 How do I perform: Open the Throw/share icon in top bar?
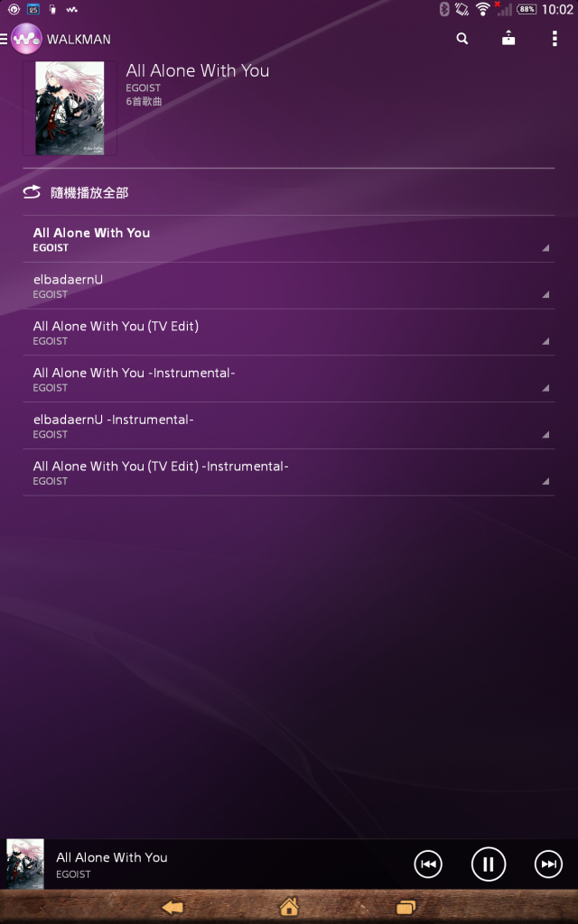point(508,39)
